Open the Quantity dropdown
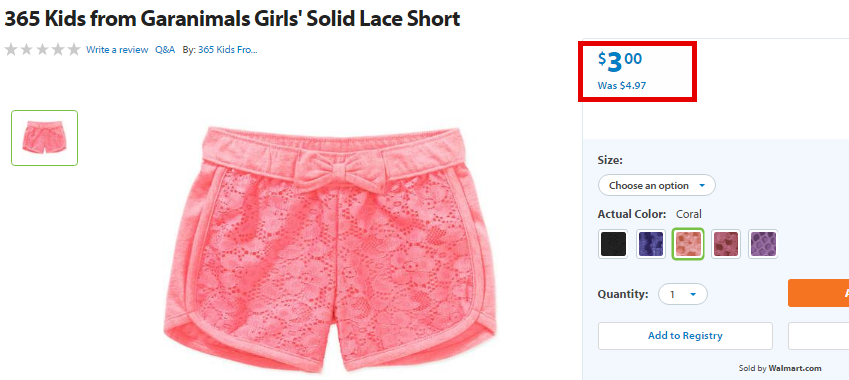This screenshot has height=380, width=849. coord(683,294)
